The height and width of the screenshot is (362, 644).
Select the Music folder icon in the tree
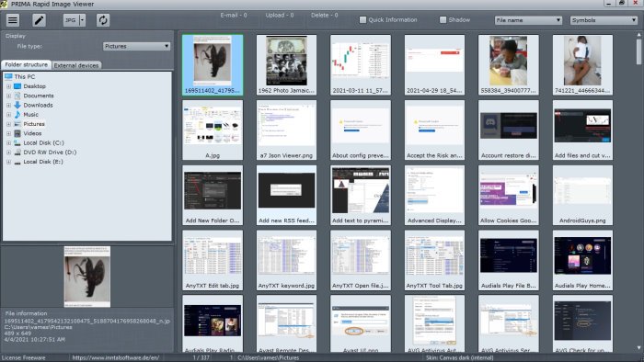[x=17, y=114]
